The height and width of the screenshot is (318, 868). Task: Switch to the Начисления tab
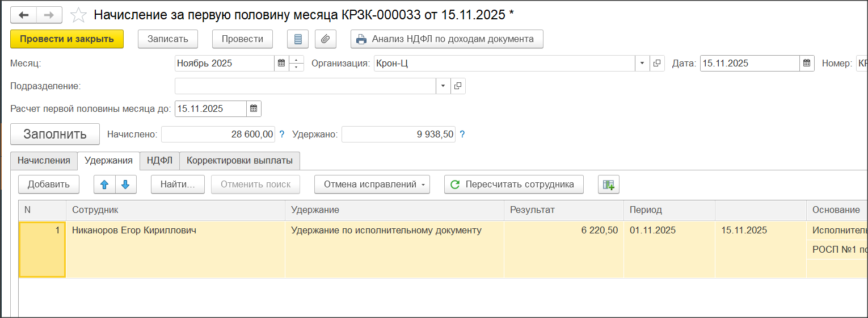[x=44, y=161]
